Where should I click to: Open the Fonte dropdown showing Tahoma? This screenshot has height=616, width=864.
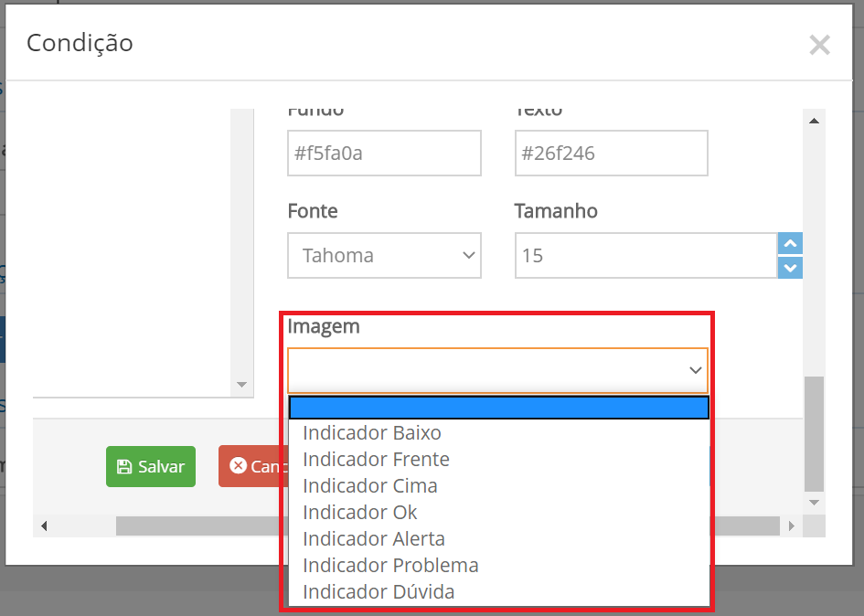[384, 255]
